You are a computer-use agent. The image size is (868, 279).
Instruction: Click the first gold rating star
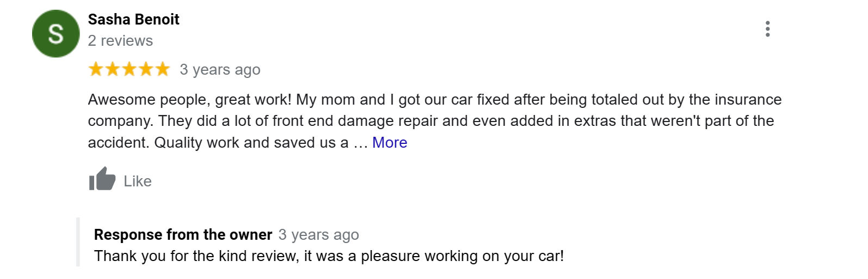[x=96, y=69]
